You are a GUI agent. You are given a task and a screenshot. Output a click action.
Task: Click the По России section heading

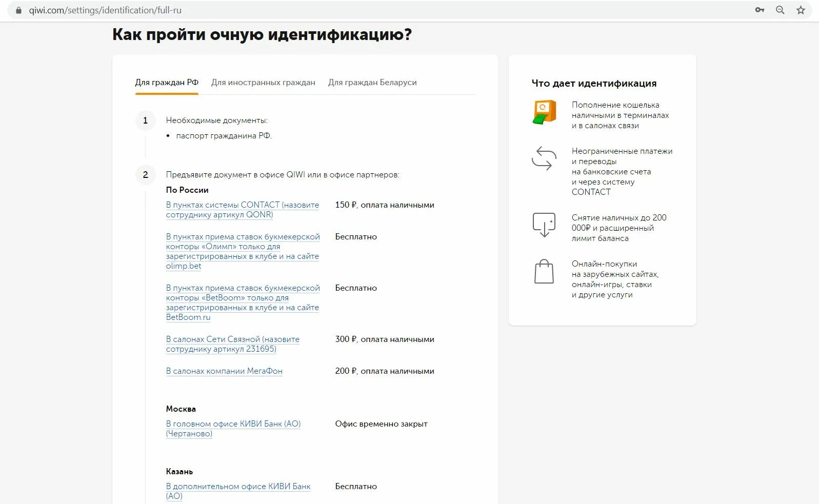(x=187, y=190)
